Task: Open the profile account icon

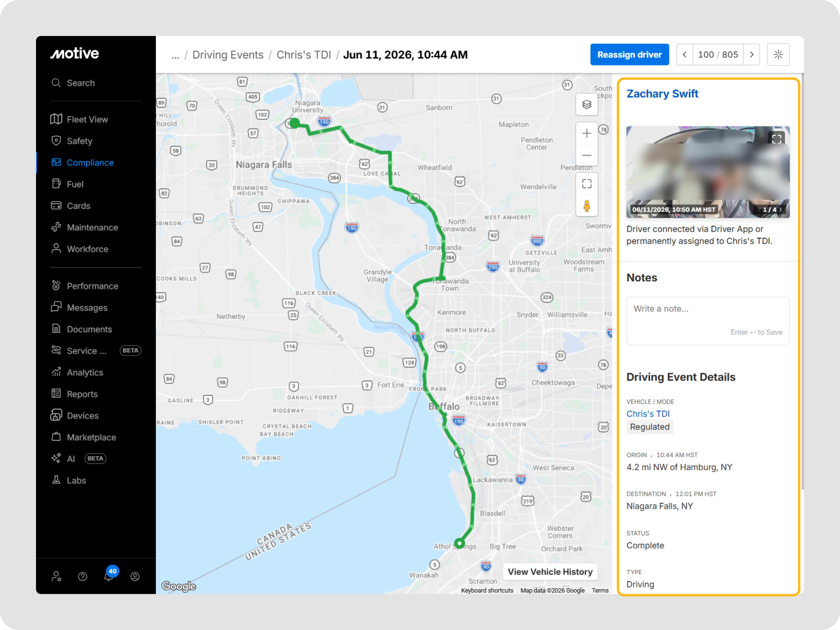Action: pyautogui.click(x=135, y=577)
